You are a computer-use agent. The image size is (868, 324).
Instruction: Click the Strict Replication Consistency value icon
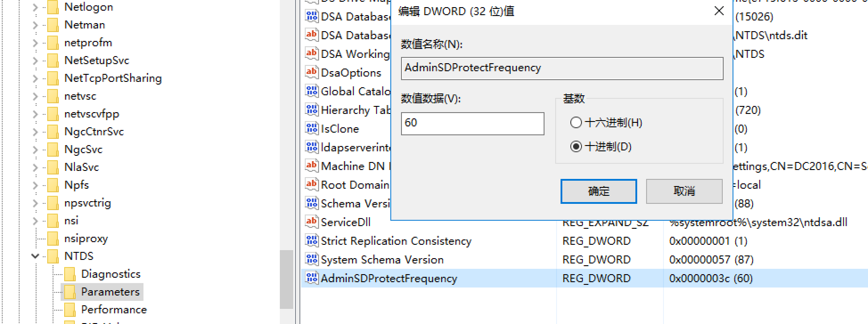(311, 240)
